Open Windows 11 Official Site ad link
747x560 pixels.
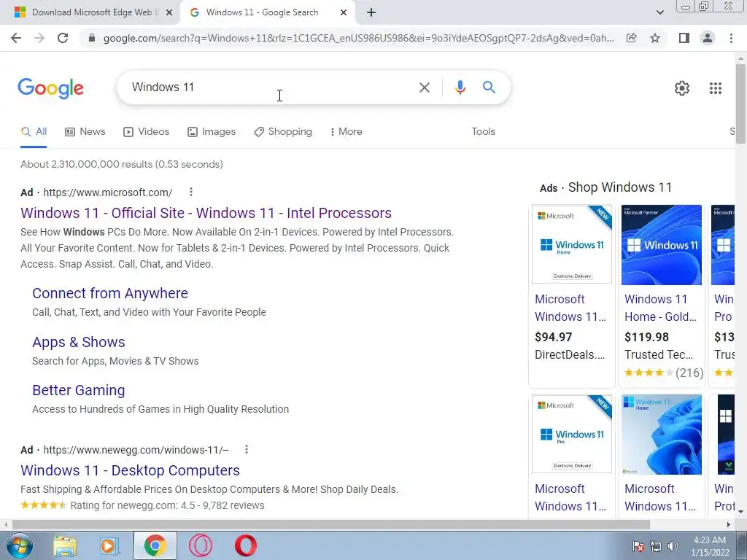coord(206,213)
